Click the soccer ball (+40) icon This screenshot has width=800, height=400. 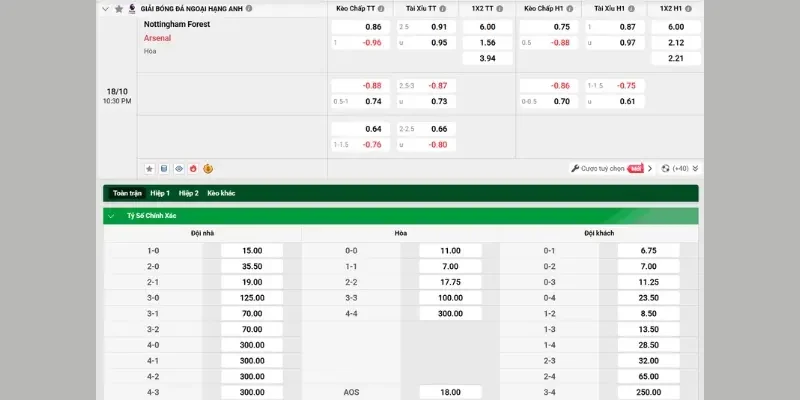(x=665, y=168)
